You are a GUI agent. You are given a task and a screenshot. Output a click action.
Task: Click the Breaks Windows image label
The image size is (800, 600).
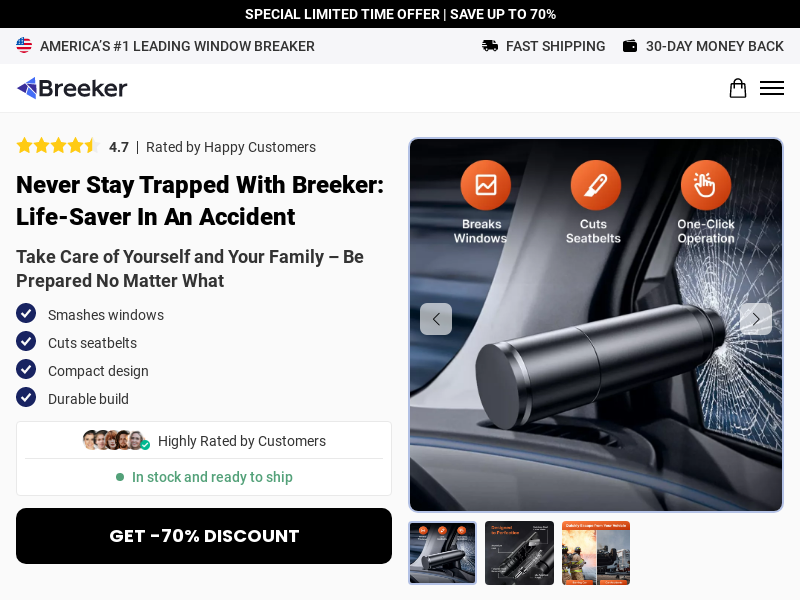click(x=481, y=231)
